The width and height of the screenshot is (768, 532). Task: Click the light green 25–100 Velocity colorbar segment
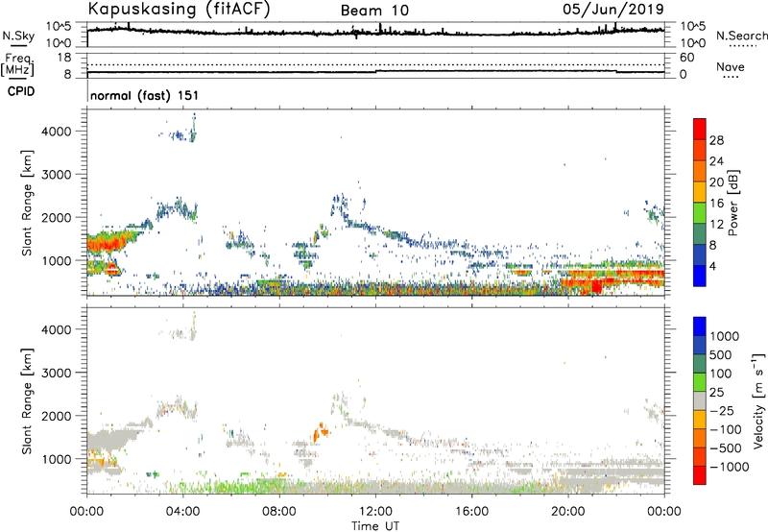700,382
